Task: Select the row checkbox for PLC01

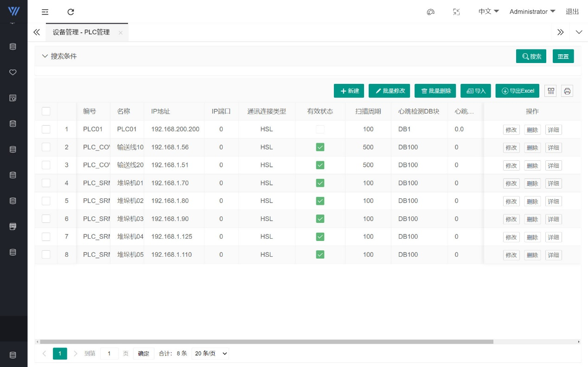Action: click(x=46, y=129)
